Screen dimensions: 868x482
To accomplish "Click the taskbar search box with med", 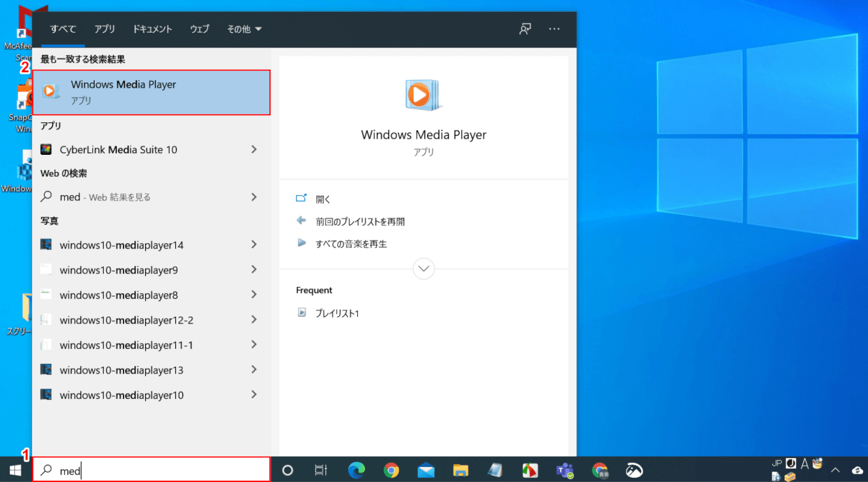I will pos(151,470).
